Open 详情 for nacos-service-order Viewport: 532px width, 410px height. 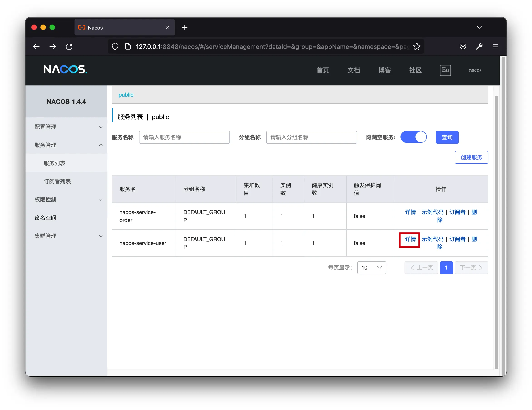[410, 212]
